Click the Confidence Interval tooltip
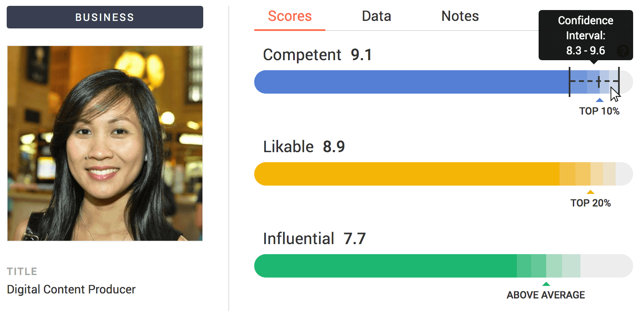 pos(585,36)
